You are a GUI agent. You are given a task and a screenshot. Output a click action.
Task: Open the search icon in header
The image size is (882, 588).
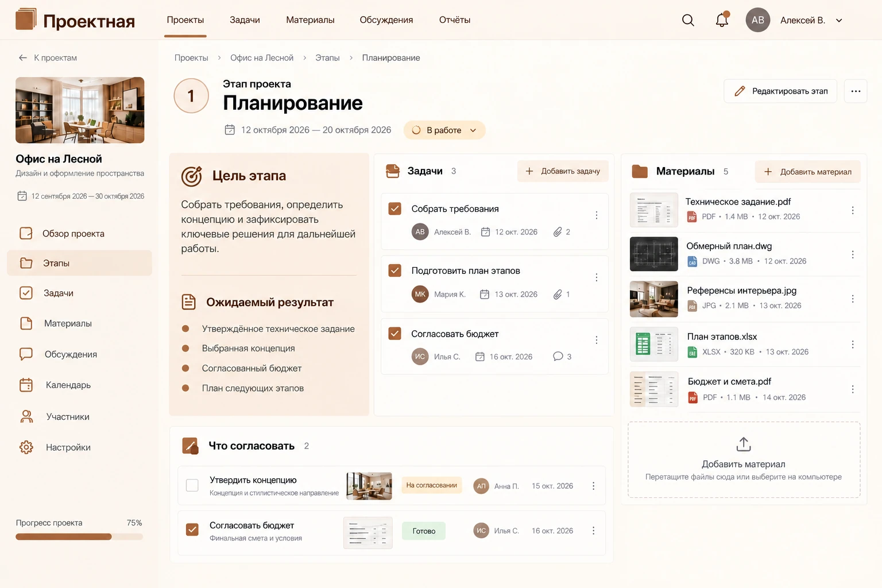[x=688, y=20]
